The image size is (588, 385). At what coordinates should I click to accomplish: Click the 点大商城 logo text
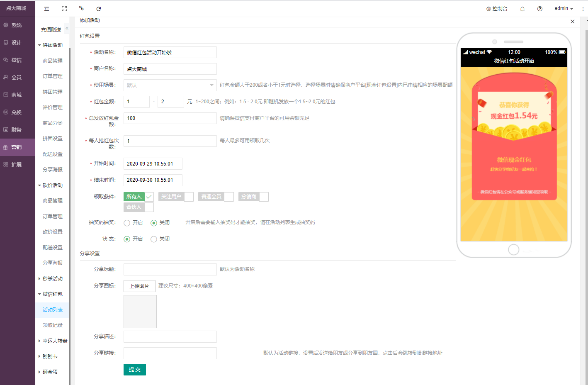click(x=16, y=8)
